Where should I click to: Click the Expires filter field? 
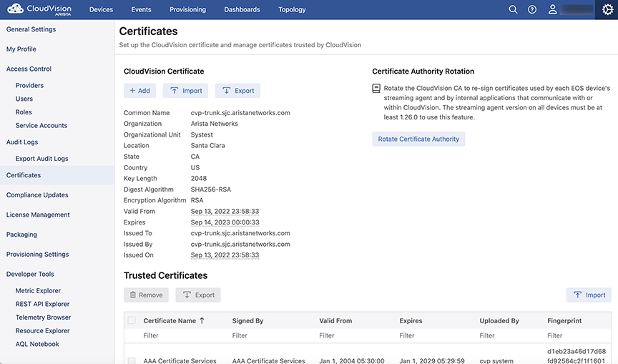tap(436, 335)
